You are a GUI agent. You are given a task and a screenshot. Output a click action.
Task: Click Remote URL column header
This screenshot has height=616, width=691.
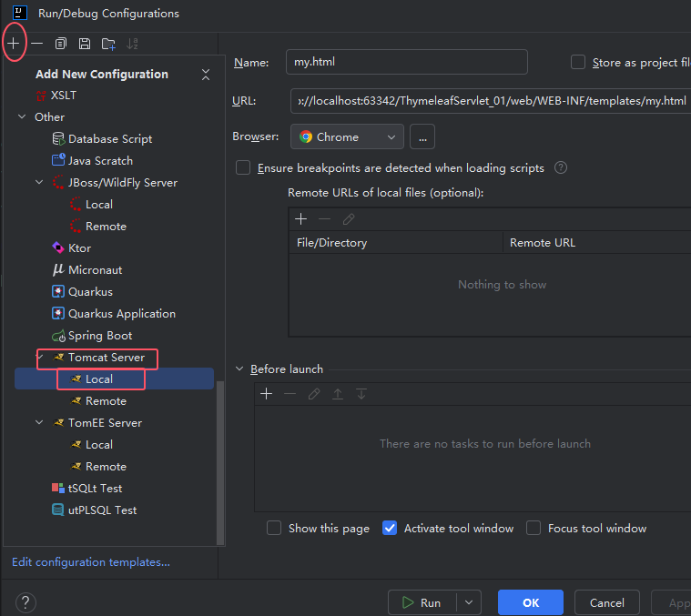point(597,243)
